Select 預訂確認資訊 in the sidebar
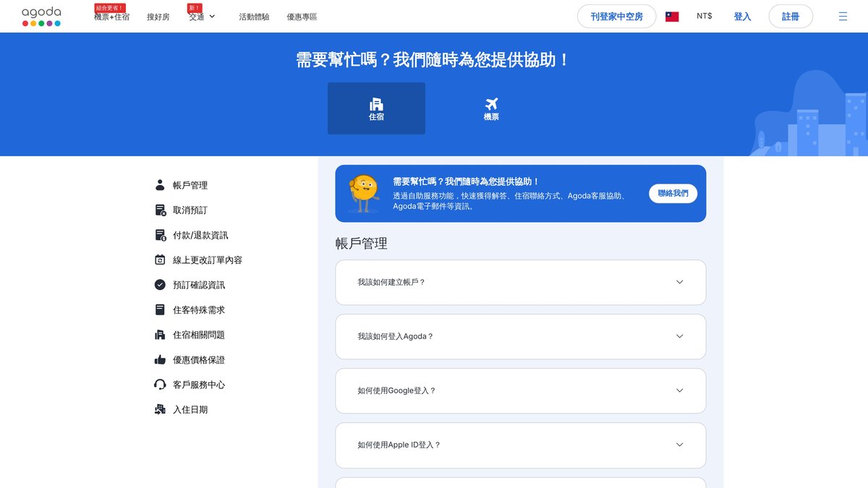This screenshot has height=488, width=868. [x=199, y=285]
